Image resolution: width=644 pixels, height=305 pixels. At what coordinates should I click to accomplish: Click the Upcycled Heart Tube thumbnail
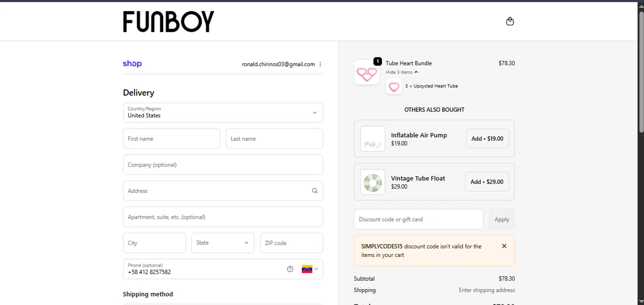point(394,86)
